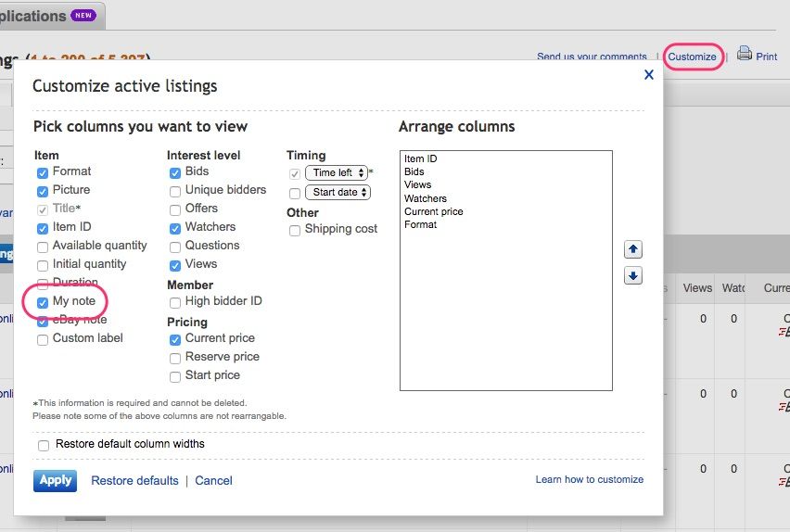Cancel the customize dialog
Image resolution: width=790 pixels, height=532 pixels.
click(x=213, y=480)
